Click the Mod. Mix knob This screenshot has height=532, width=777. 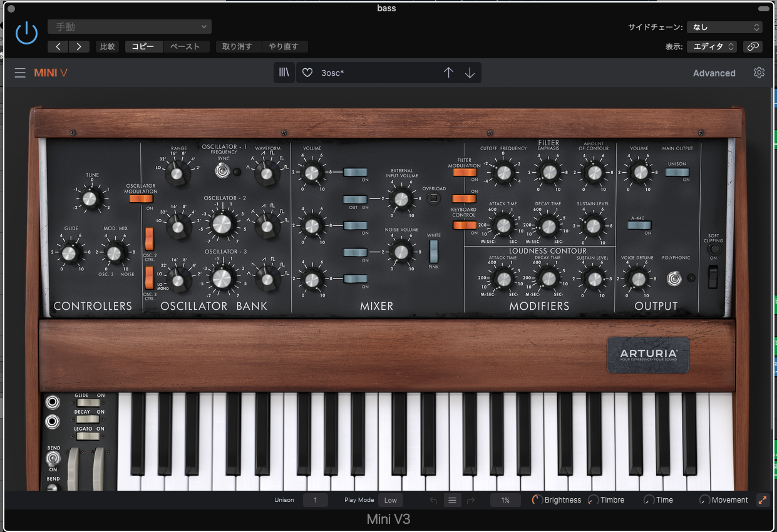point(113,253)
